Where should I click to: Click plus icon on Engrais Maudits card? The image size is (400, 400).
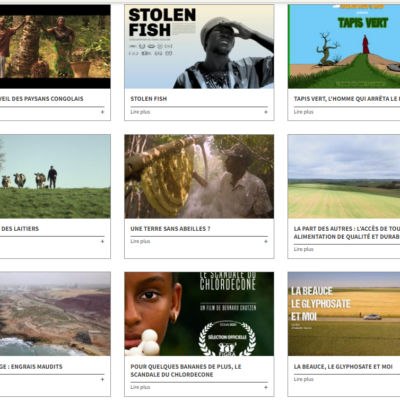point(102,379)
